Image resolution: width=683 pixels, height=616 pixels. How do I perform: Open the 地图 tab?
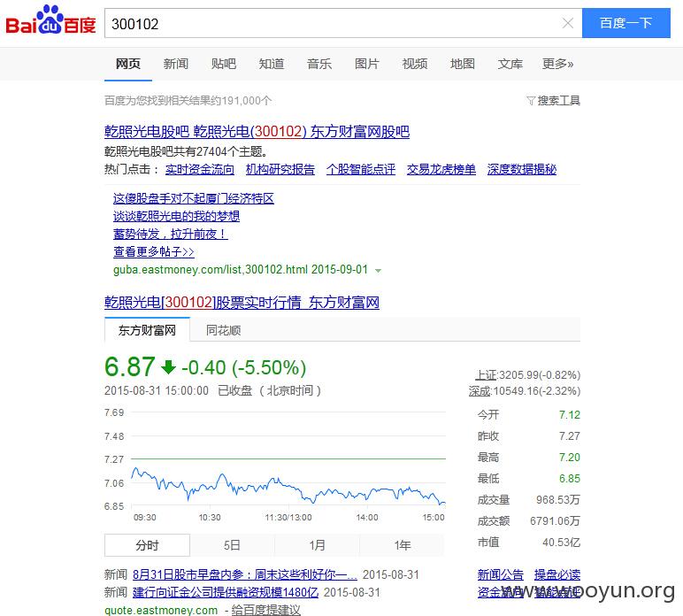[462, 64]
